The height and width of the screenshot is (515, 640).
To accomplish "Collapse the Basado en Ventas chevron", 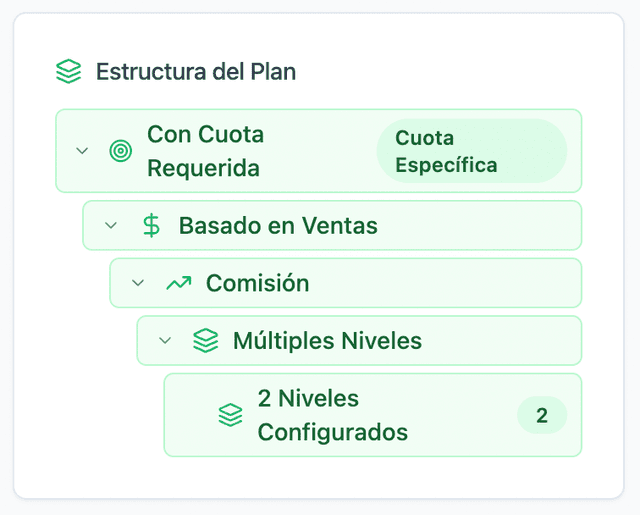I will coord(111,226).
